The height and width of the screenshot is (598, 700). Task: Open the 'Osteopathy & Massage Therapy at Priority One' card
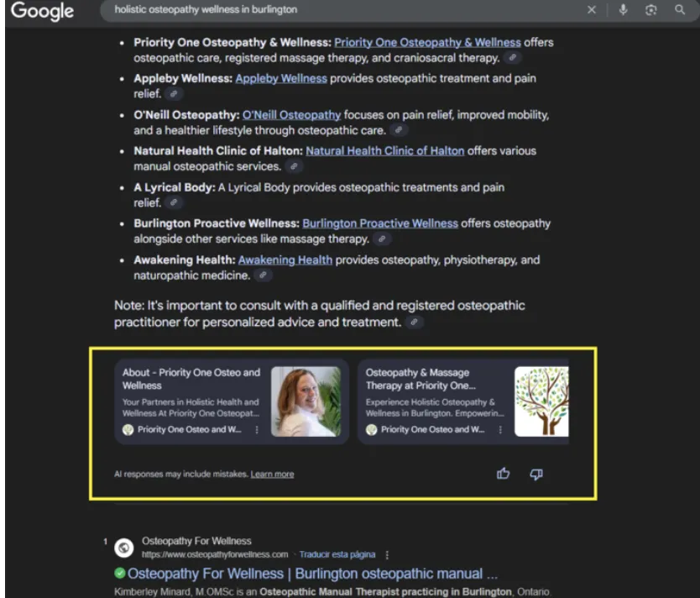click(463, 401)
